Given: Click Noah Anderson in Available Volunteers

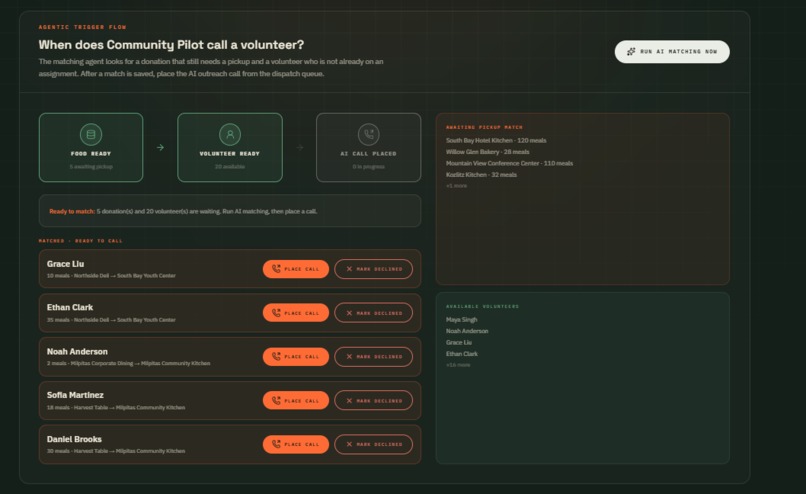Looking at the screenshot, I should (x=467, y=331).
